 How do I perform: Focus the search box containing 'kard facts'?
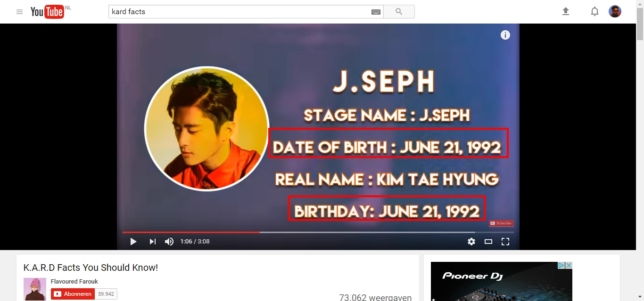239,12
